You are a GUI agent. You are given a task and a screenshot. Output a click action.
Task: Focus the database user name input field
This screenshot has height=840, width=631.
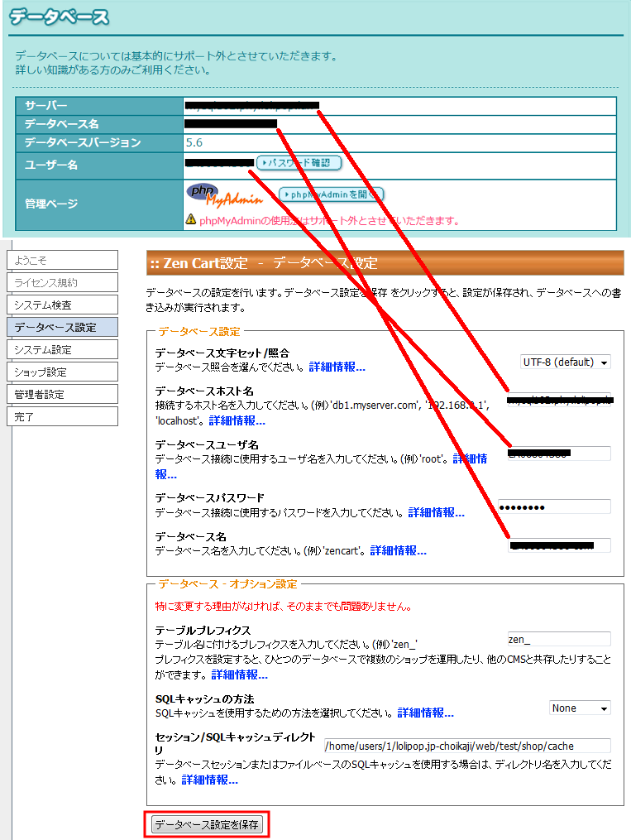pyautogui.click(x=559, y=454)
